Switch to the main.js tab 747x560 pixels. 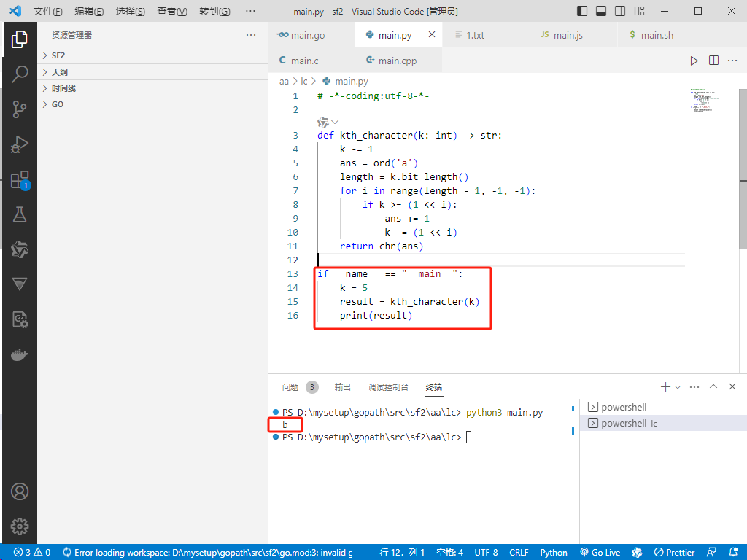pyautogui.click(x=573, y=35)
